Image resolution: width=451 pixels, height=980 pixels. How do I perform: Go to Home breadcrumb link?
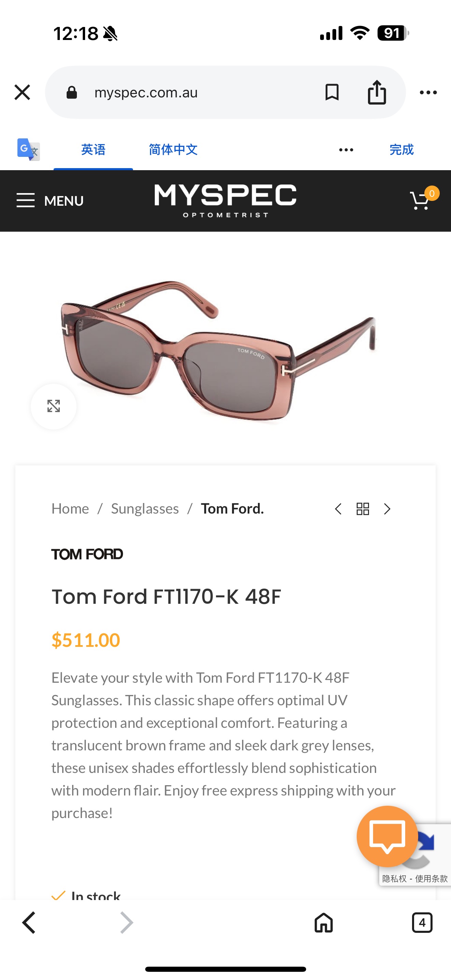pyautogui.click(x=70, y=509)
